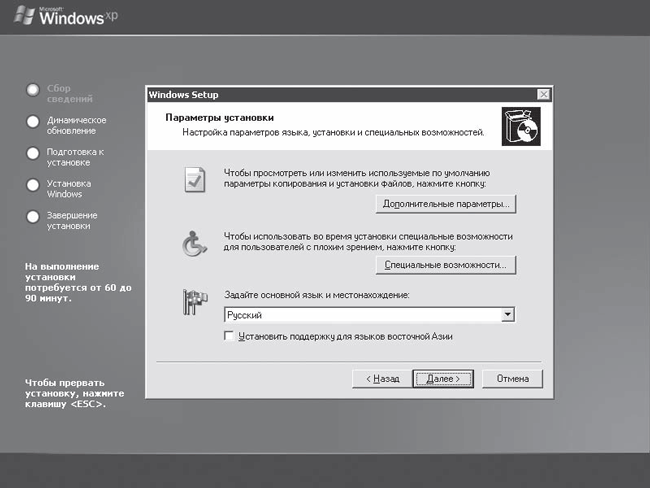Click the Параметры установки heading
This screenshot has width=650, height=488.
point(219,118)
